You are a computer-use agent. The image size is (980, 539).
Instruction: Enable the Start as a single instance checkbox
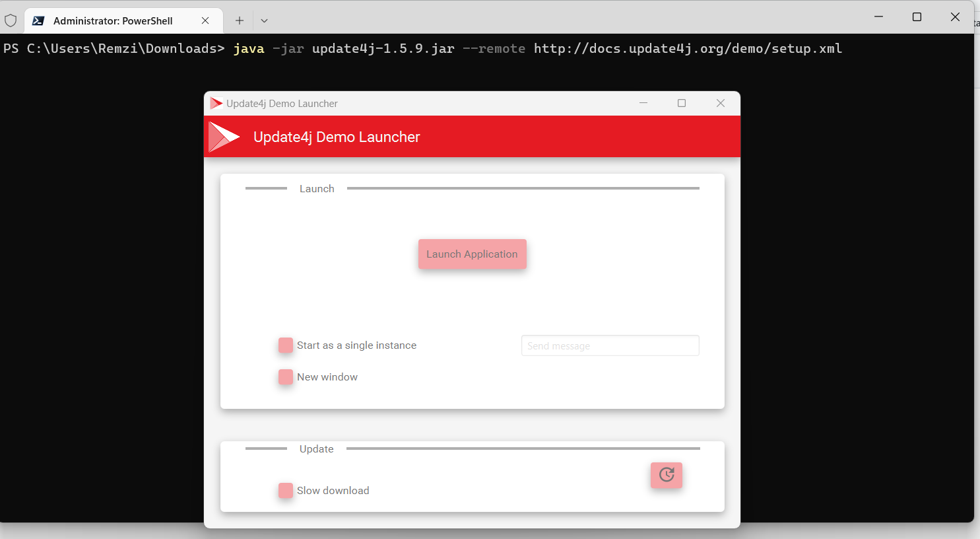[285, 345]
